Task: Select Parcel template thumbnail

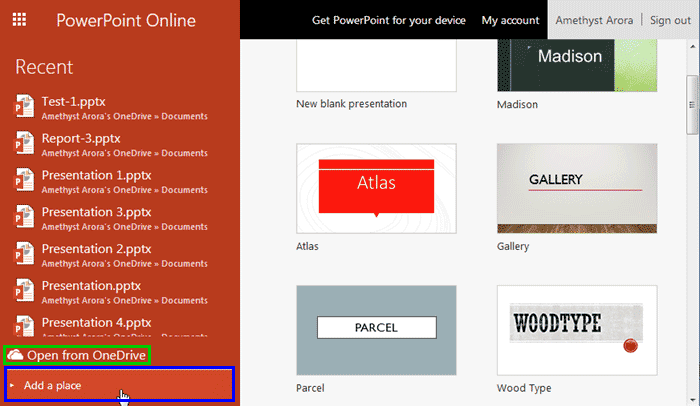Action: [x=376, y=331]
